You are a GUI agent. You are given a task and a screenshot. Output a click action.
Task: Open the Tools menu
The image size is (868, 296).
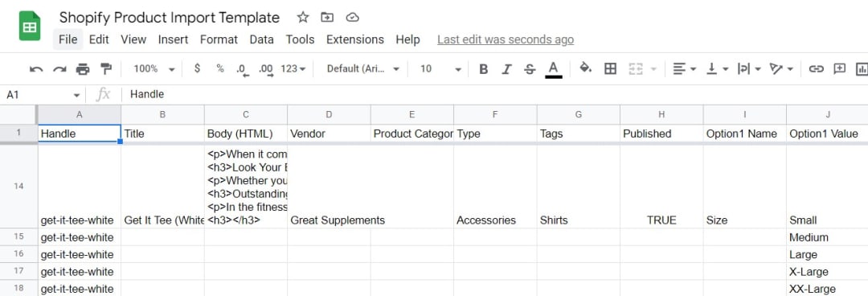pos(300,39)
